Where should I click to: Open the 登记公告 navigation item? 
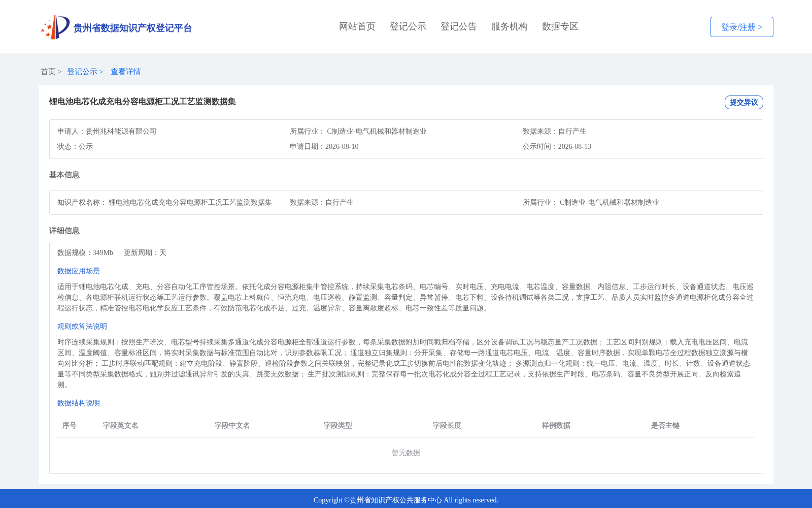click(459, 26)
